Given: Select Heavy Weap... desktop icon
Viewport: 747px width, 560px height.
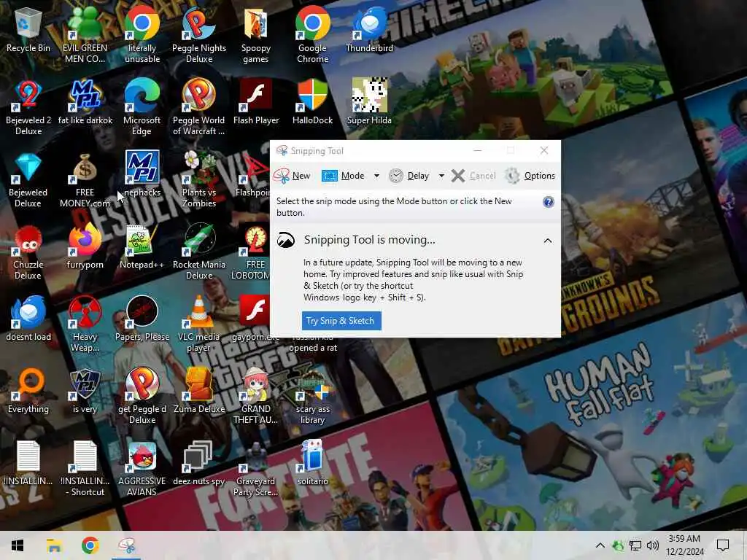Looking at the screenshot, I should point(85,324).
